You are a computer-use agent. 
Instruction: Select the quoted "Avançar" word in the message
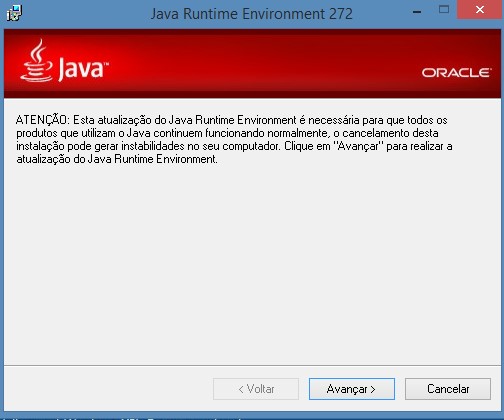[x=358, y=146]
